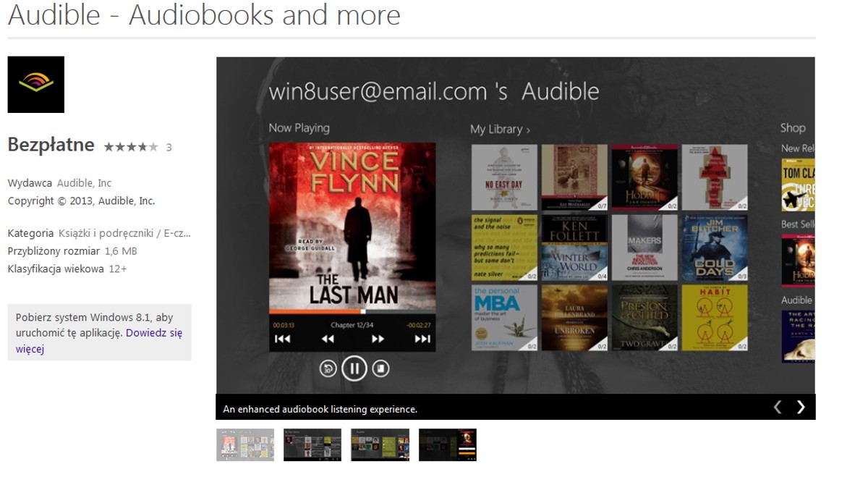Skip to previous chapter icon
Image resolution: width=868 pixels, height=498 pixels.
pos(283,339)
